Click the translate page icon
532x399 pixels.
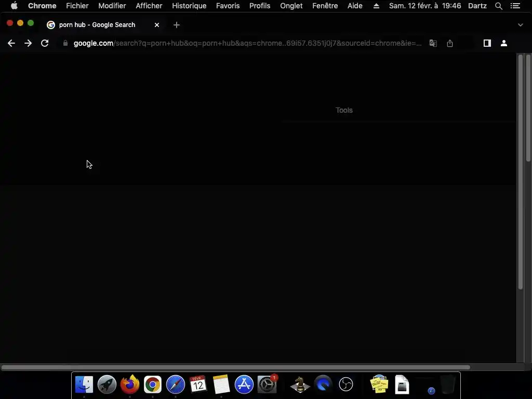[x=433, y=43]
